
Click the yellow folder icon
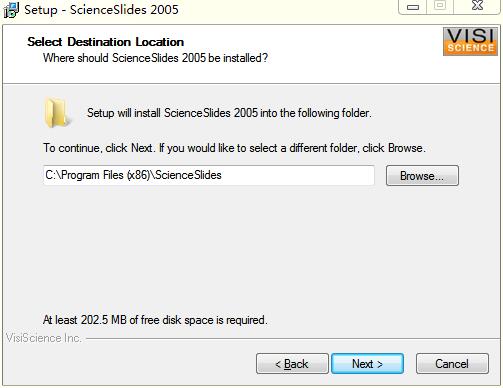click(57, 113)
